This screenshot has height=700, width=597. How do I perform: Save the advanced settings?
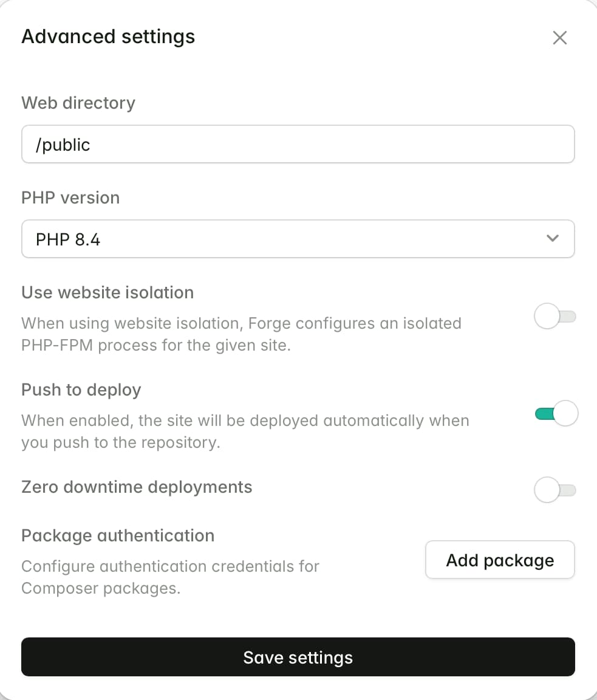coord(298,657)
